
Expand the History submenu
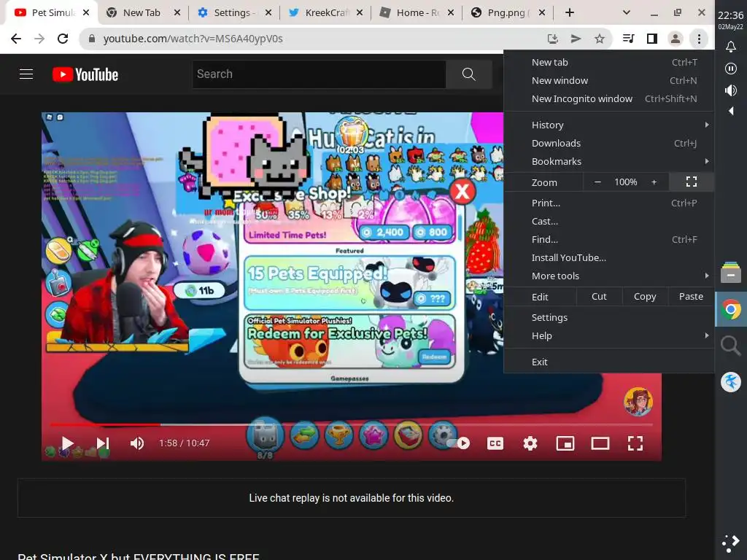[609, 125]
